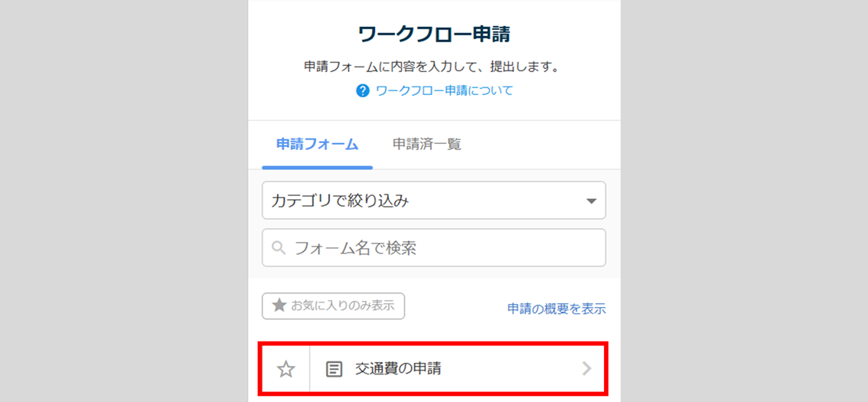Click the document icon beside 交通費の申請
This screenshot has width=868, height=402.
[x=334, y=369]
